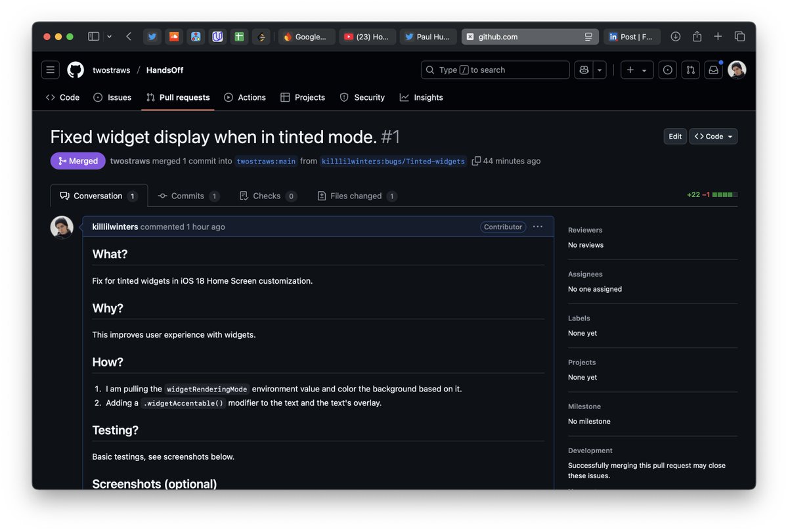
Task: Show the Safari tab overview
Action: click(739, 37)
